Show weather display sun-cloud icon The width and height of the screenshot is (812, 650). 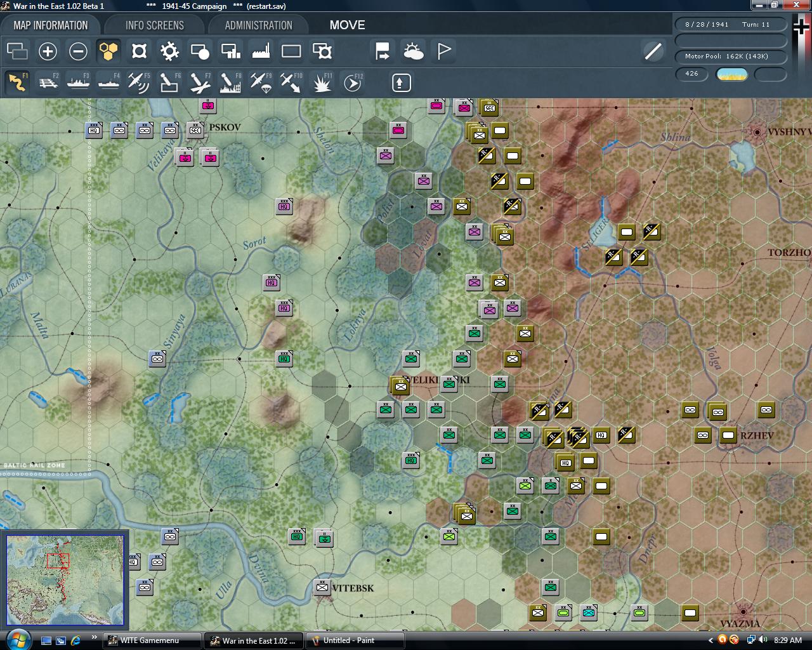[x=413, y=51]
